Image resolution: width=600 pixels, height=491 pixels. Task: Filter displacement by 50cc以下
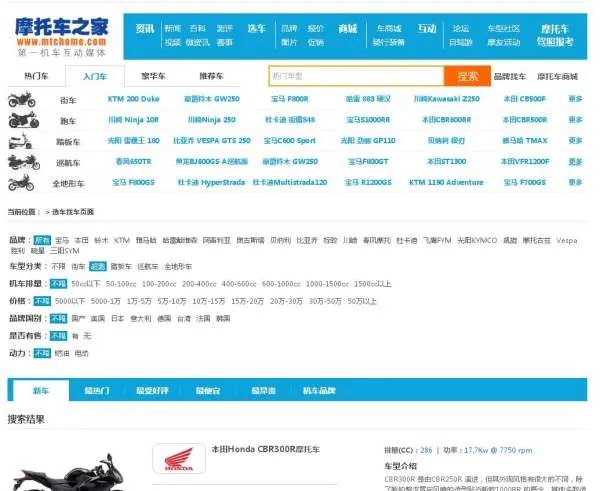[86, 284]
